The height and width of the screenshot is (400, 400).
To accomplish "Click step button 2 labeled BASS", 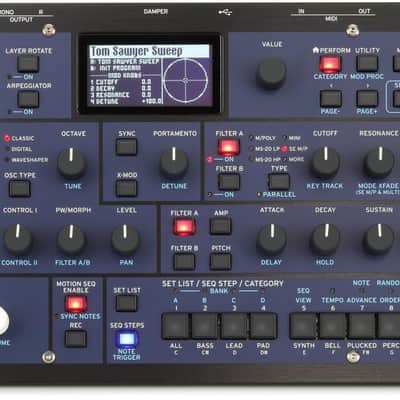I will coord(205,326).
